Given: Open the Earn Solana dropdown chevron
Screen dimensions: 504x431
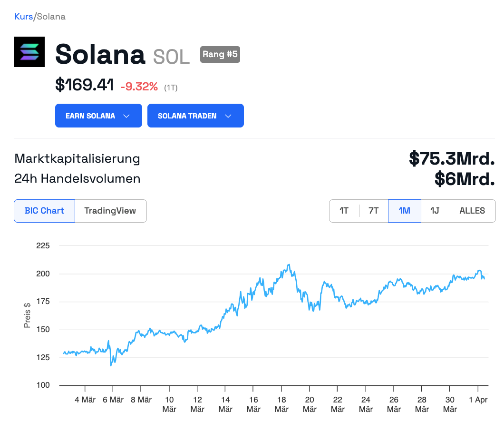Looking at the screenshot, I should [126, 116].
